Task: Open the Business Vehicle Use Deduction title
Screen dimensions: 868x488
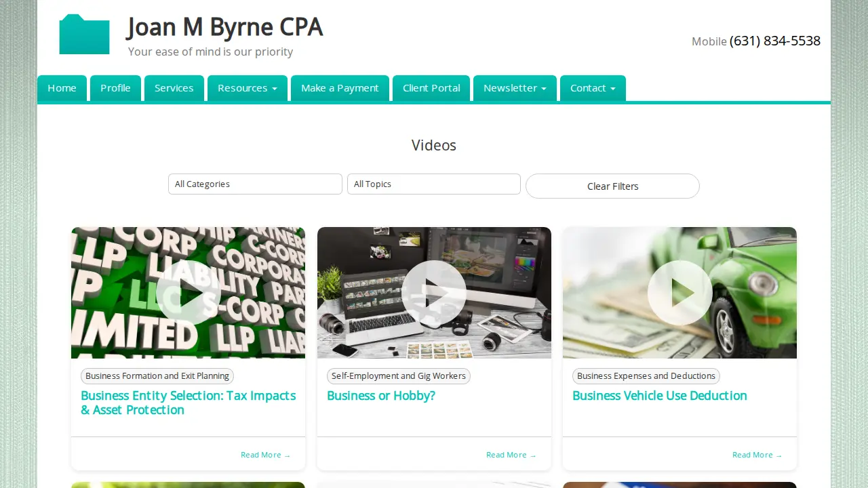Action: 660,396
